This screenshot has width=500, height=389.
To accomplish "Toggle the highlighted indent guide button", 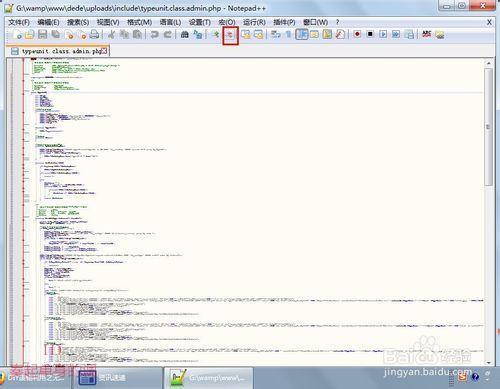I will (x=302, y=34).
